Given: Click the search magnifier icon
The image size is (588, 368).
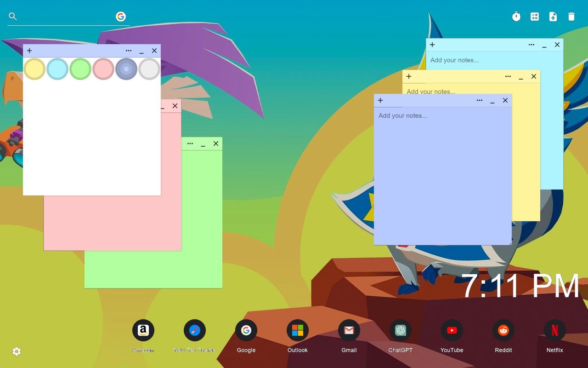Looking at the screenshot, I should (x=13, y=17).
